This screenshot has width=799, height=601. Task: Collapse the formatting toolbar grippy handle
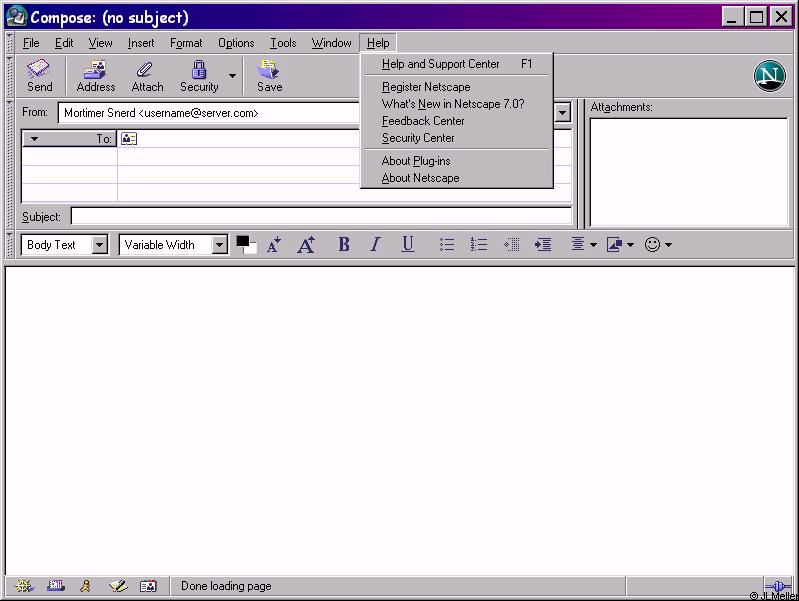pos(9,245)
